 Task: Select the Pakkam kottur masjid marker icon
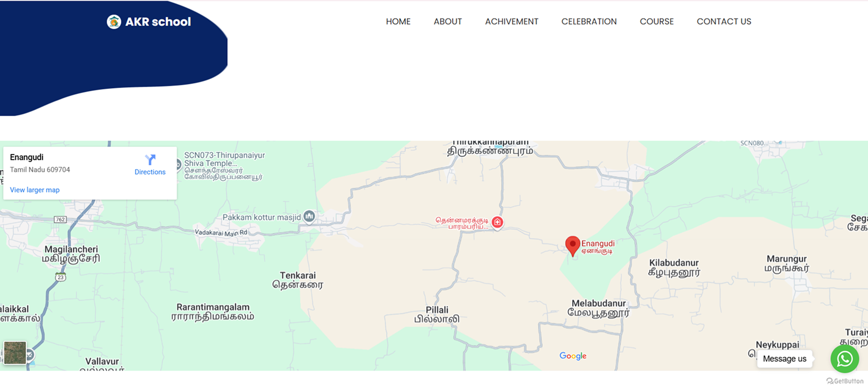(x=309, y=216)
